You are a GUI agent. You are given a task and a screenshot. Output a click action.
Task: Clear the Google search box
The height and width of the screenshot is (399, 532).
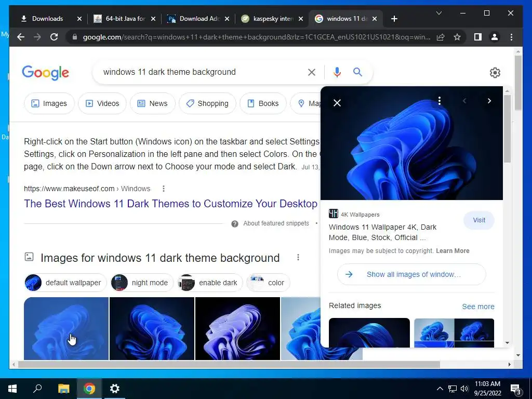click(312, 72)
